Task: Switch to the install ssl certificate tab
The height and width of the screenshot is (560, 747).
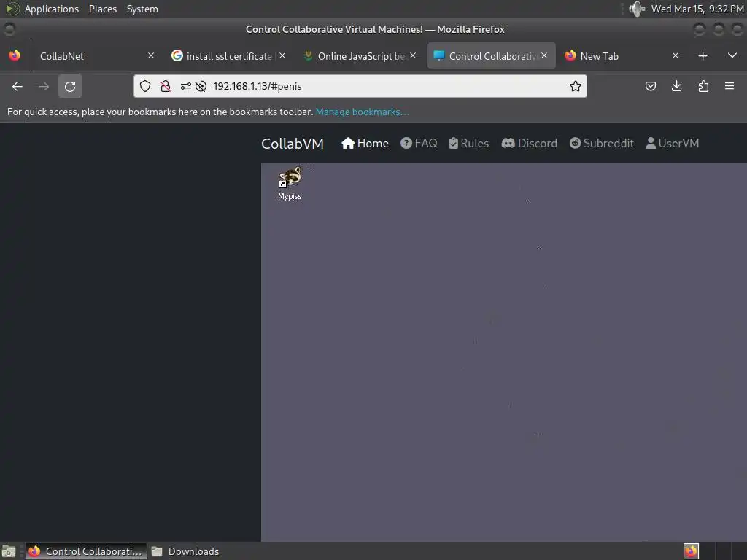Action: [228, 56]
